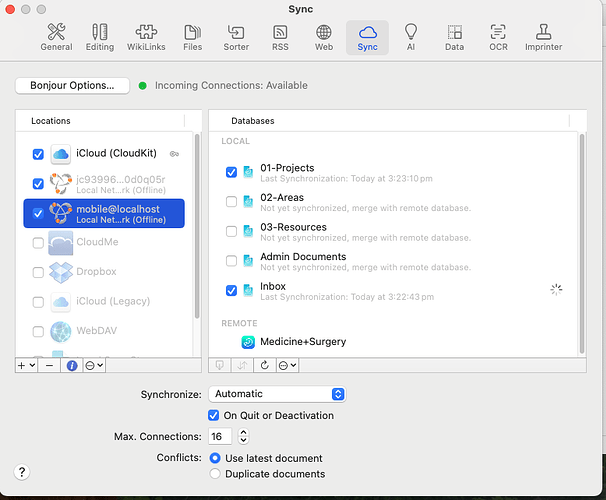Uncheck the iCloud (CloudKit) location checkbox
This screenshot has height=500, width=606.
(x=38, y=155)
